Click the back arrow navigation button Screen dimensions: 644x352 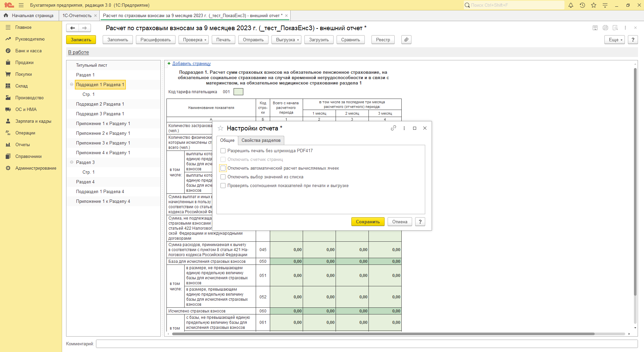(72, 28)
